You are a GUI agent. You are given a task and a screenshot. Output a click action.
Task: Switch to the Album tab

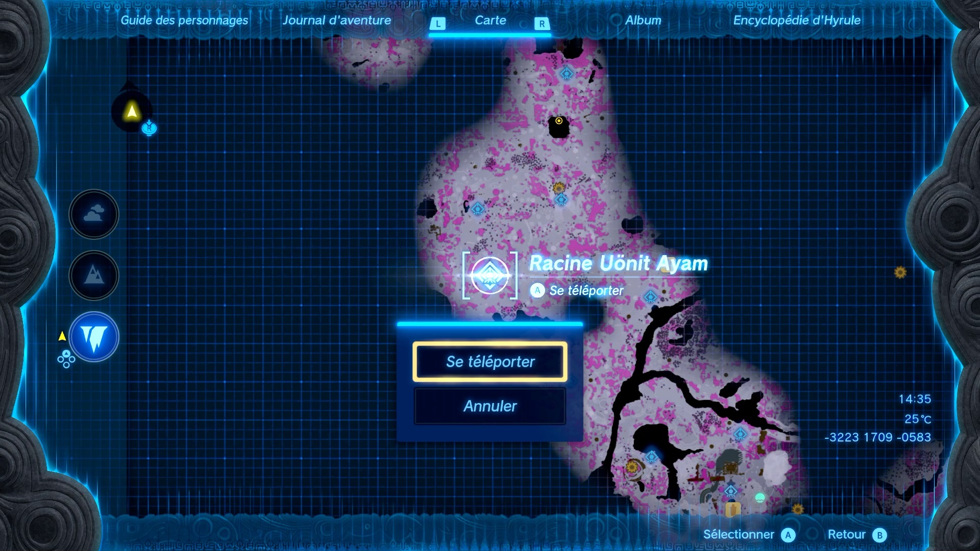[x=643, y=20]
